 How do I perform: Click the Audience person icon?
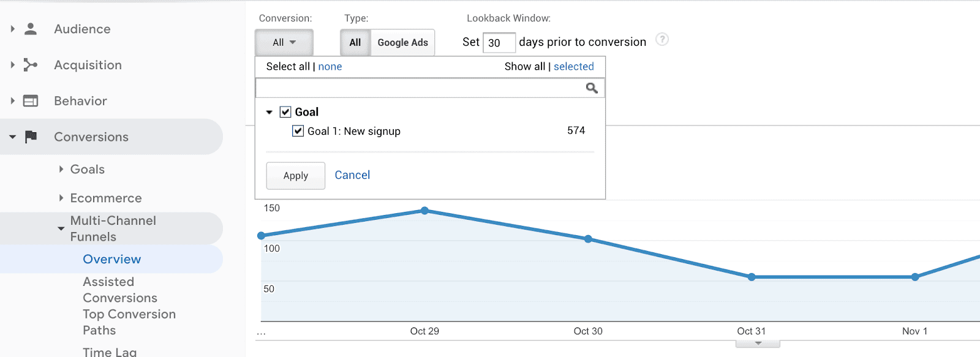[x=31, y=29]
